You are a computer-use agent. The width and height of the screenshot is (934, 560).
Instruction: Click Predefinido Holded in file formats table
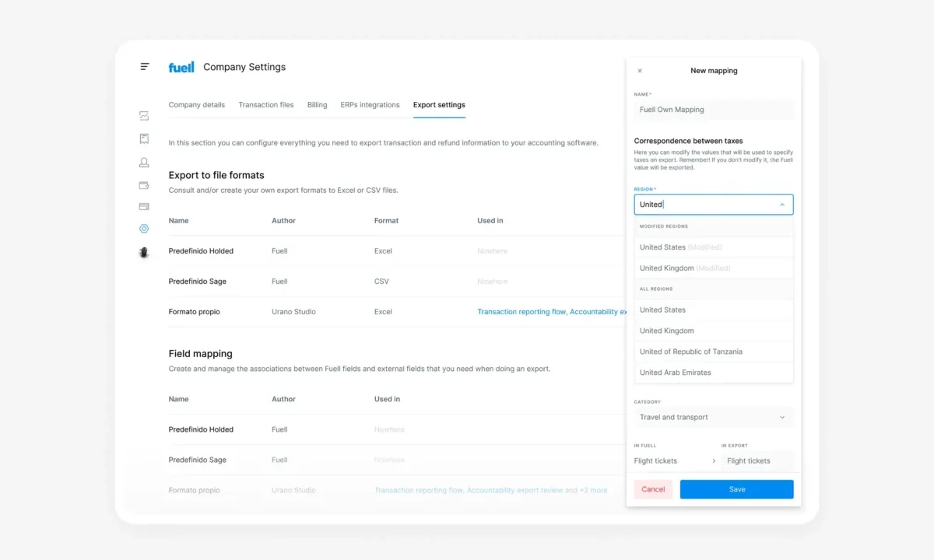(201, 251)
